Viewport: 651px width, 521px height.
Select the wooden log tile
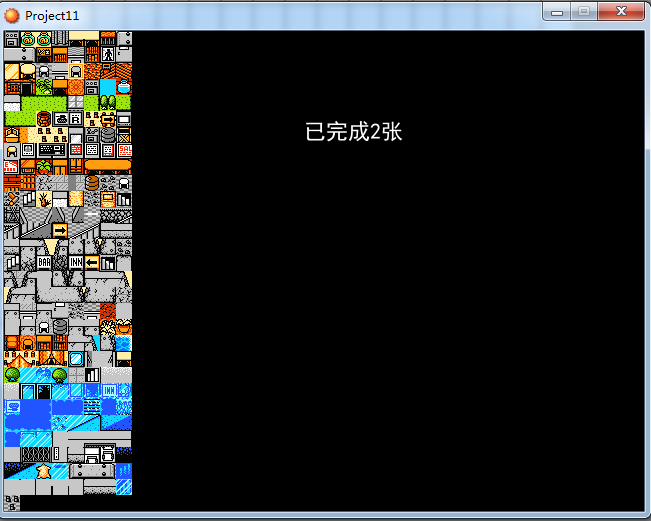pyautogui.click(x=12, y=199)
